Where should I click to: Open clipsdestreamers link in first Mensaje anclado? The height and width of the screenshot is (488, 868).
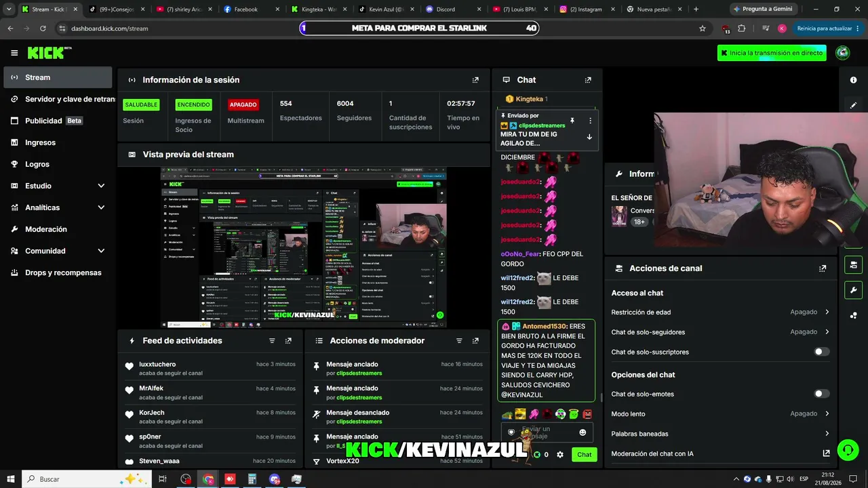coord(359,373)
